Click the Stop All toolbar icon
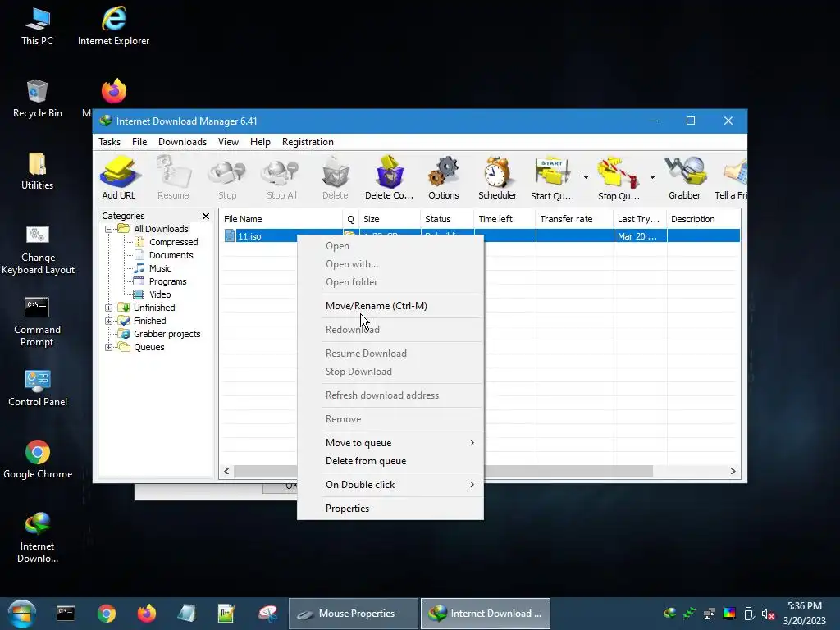The height and width of the screenshot is (630, 840). point(282,177)
